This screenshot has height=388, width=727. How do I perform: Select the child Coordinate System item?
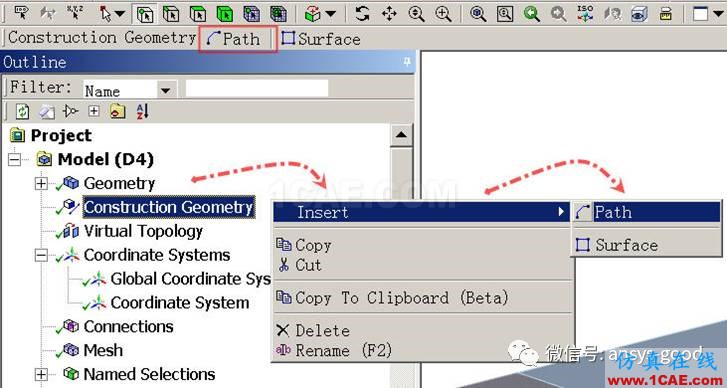[180, 303]
